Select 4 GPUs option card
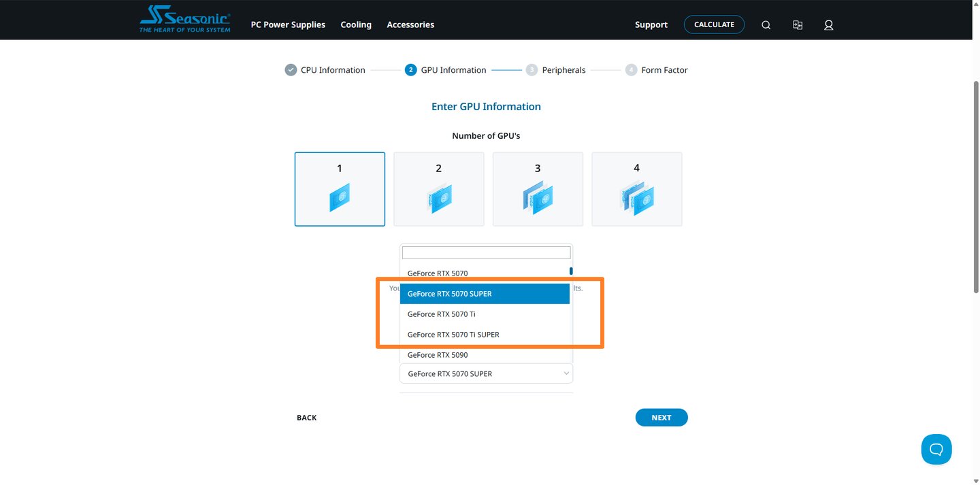 point(636,189)
